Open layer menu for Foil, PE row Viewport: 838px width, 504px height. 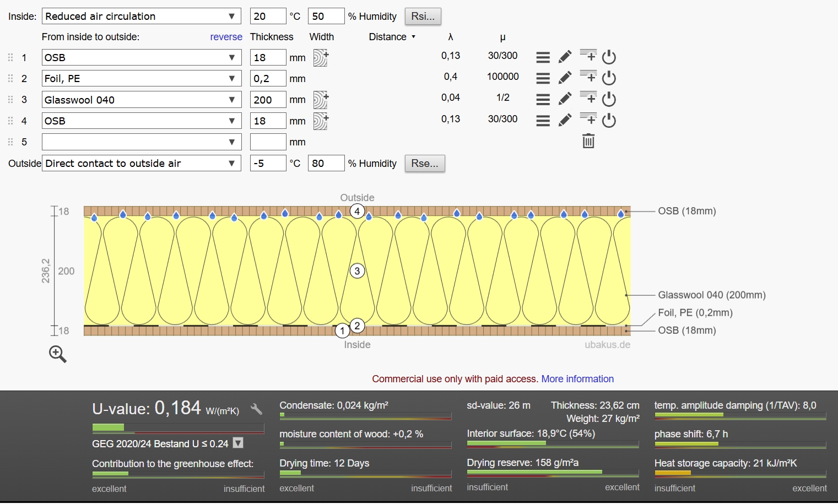coord(543,78)
